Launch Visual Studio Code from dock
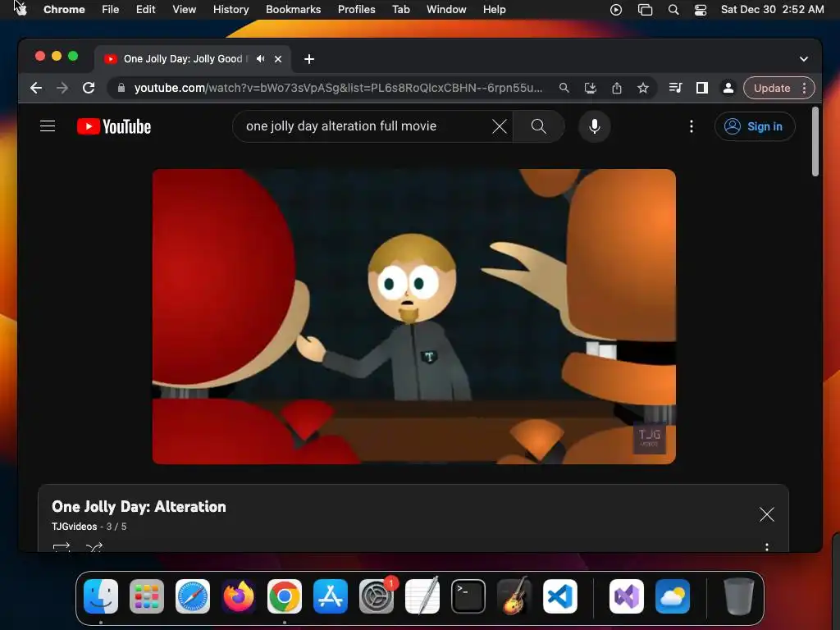840x630 pixels. click(x=559, y=596)
